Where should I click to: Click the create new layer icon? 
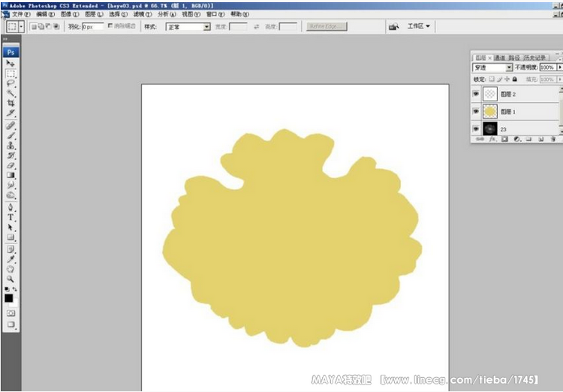[541, 139]
